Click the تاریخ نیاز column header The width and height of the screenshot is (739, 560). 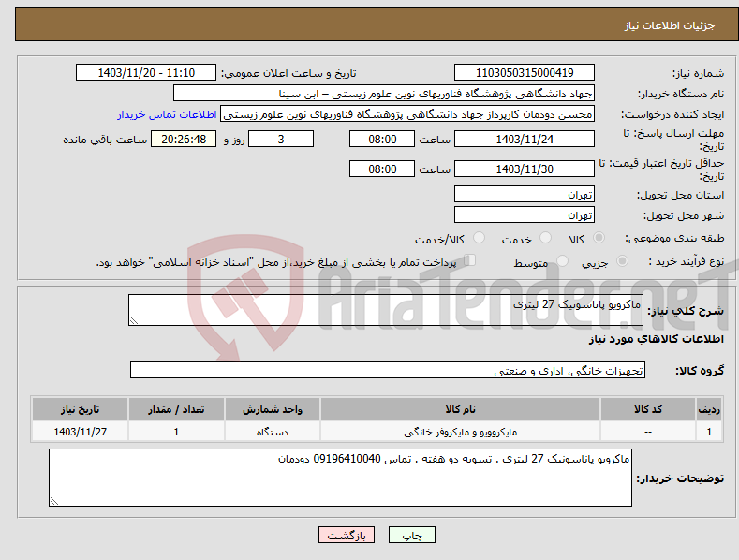80,409
